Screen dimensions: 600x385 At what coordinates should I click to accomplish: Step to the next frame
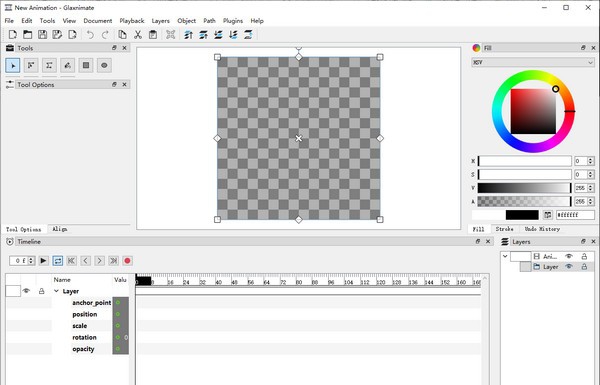99,261
